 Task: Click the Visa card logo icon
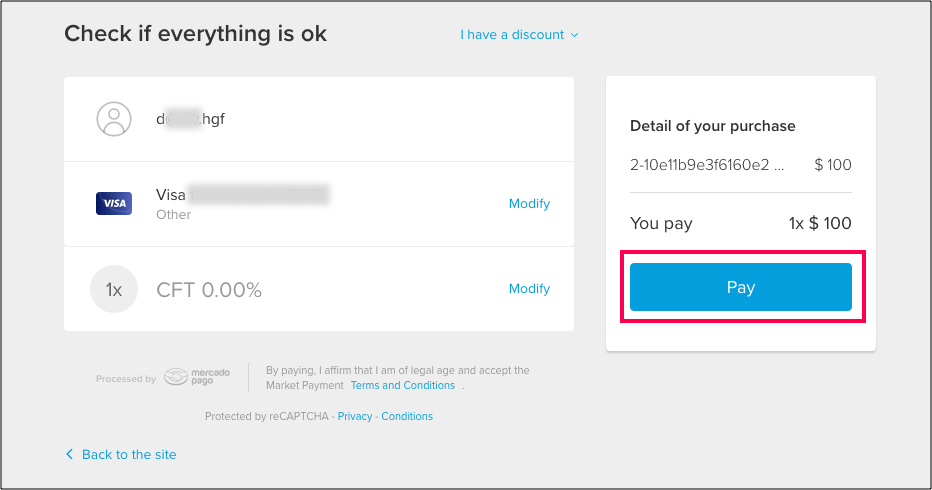coord(114,203)
